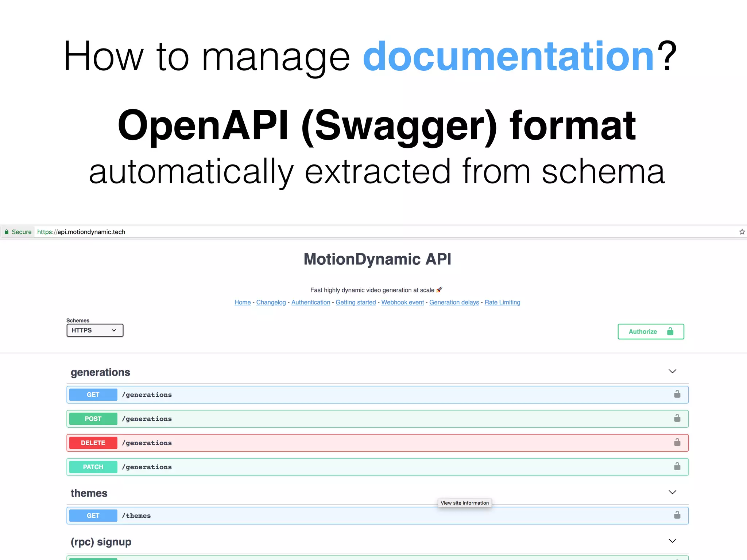Collapse the generations section chevron
Image resolution: width=747 pixels, height=560 pixels.
click(x=673, y=371)
